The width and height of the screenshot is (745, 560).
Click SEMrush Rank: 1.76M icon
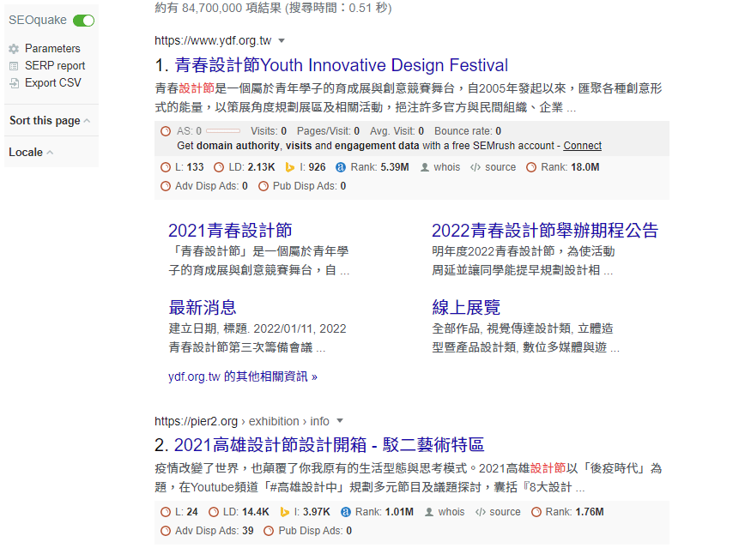536,512
